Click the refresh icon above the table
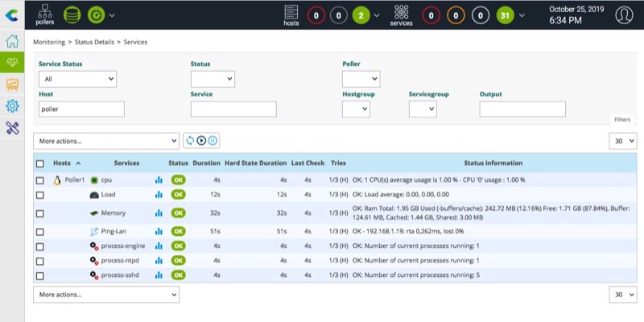 tap(190, 140)
